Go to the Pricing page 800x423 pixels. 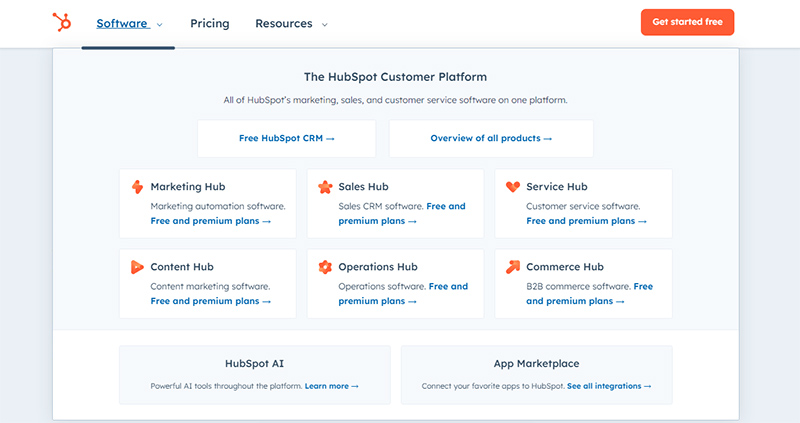tap(210, 23)
